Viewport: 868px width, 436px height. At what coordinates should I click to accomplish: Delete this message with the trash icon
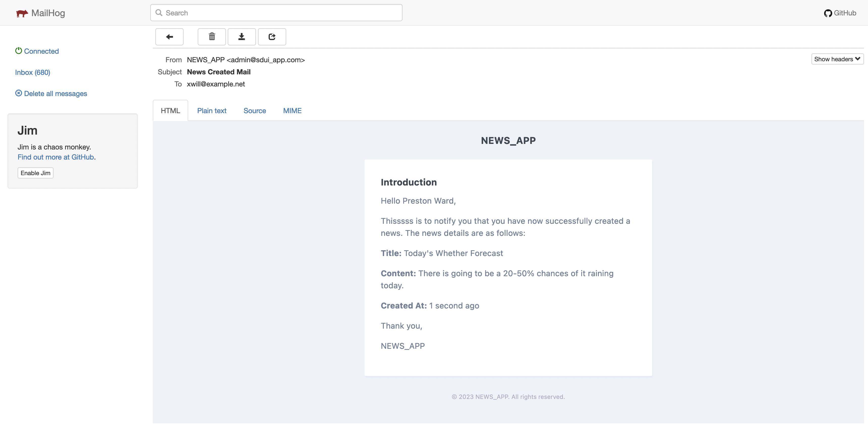(x=211, y=37)
